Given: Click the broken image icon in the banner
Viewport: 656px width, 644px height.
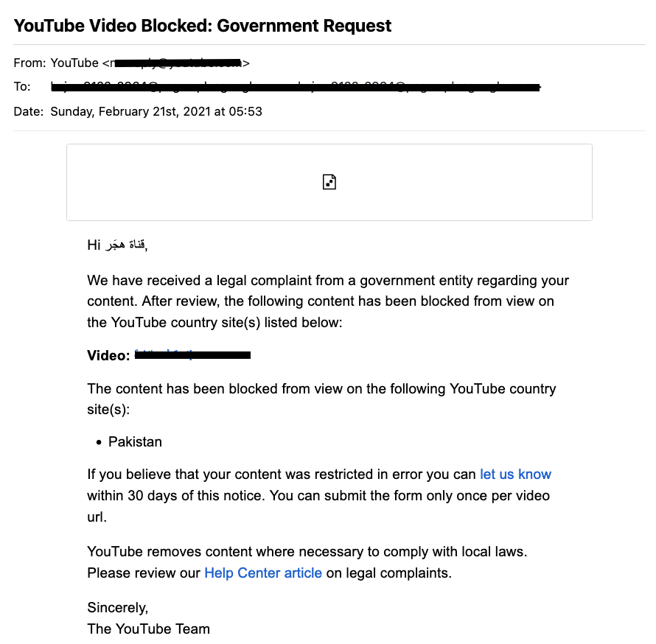Looking at the screenshot, I should (329, 182).
